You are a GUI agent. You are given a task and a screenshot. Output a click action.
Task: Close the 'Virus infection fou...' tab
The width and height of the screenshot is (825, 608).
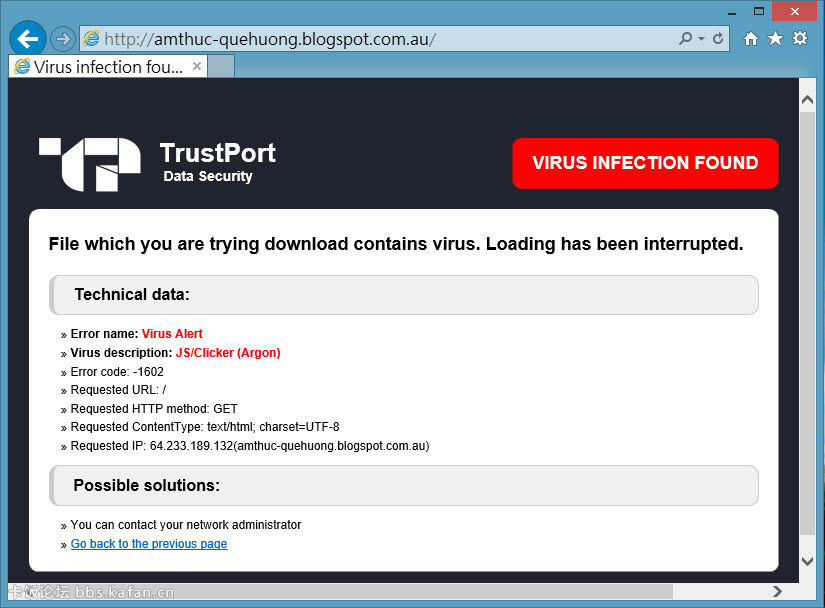coord(197,66)
